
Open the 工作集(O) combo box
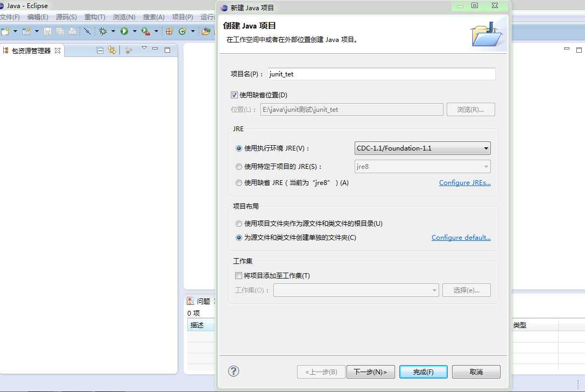click(x=356, y=290)
